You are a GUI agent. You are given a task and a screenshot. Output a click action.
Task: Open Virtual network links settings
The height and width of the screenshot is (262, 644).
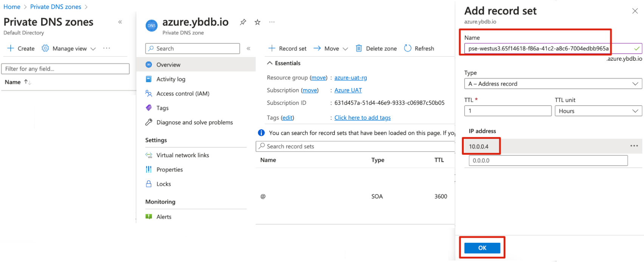tap(183, 155)
